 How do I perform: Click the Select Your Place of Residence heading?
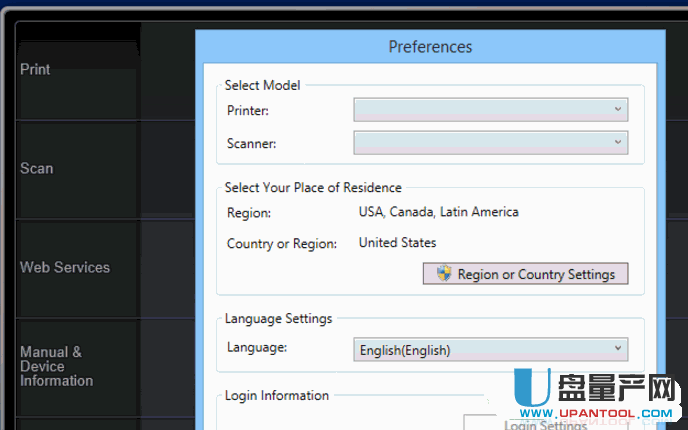(x=313, y=188)
